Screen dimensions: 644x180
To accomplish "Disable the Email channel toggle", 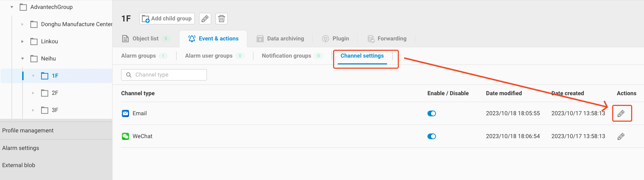I will [x=432, y=113].
